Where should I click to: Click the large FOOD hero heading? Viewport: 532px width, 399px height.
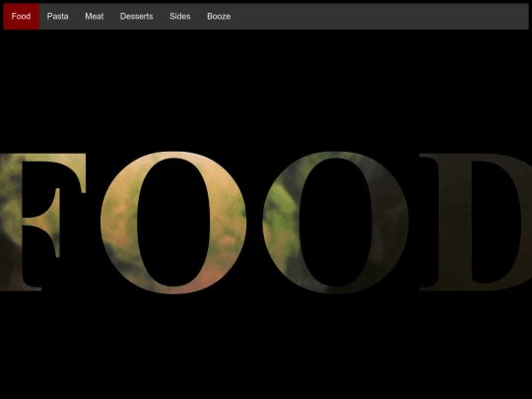(266, 223)
